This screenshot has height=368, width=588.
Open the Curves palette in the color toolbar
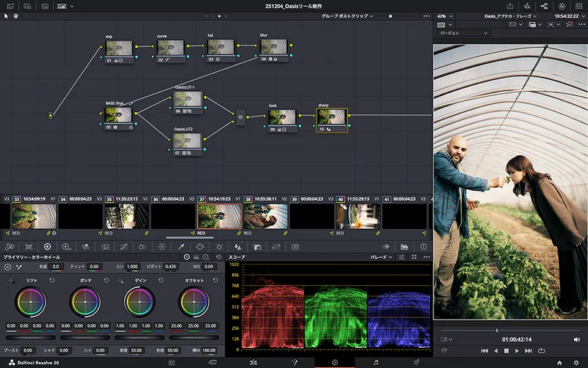pos(123,247)
